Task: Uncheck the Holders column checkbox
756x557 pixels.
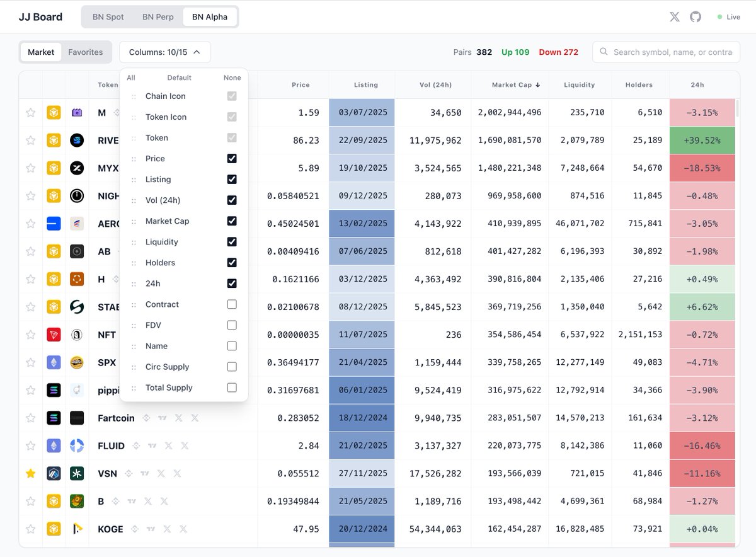Action: tap(232, 262)
